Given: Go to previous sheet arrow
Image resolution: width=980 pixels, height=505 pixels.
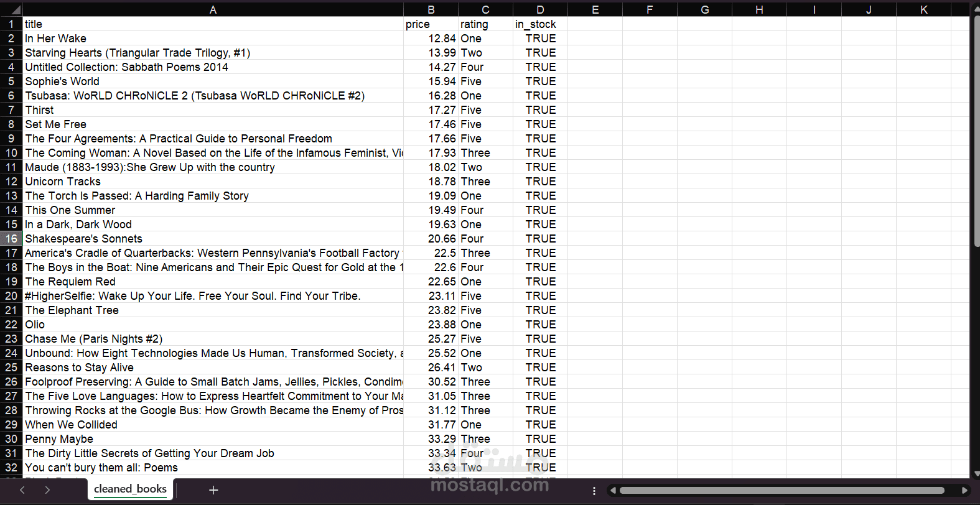Looking at the screenshot, I should pos(22,490).
